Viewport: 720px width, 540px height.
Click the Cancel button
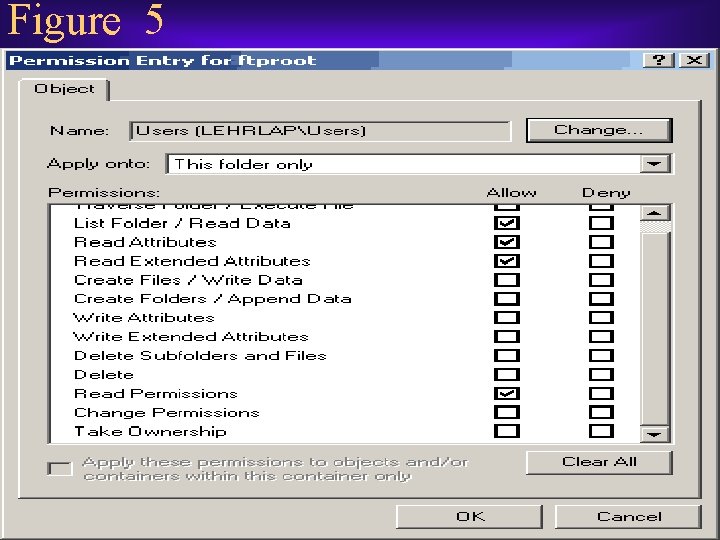coord(629,517)
